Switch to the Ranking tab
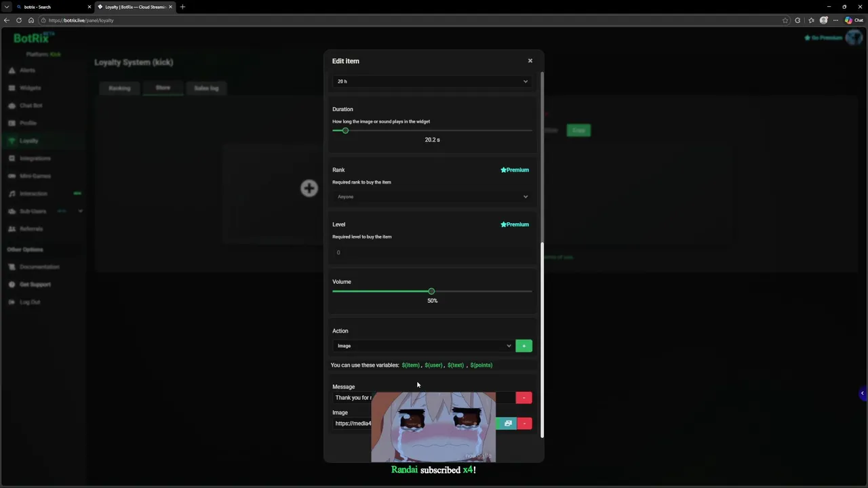Viewport: 868px width, 488px height. coord(119,88)
